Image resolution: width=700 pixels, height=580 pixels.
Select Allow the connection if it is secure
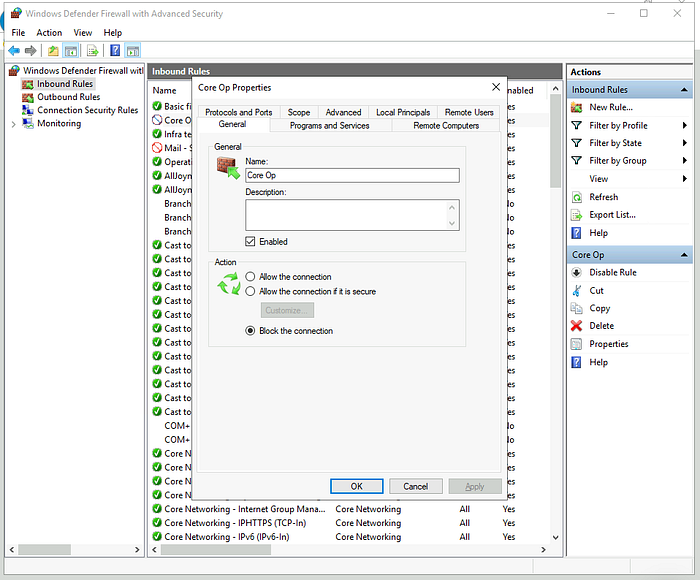[250, 292]
